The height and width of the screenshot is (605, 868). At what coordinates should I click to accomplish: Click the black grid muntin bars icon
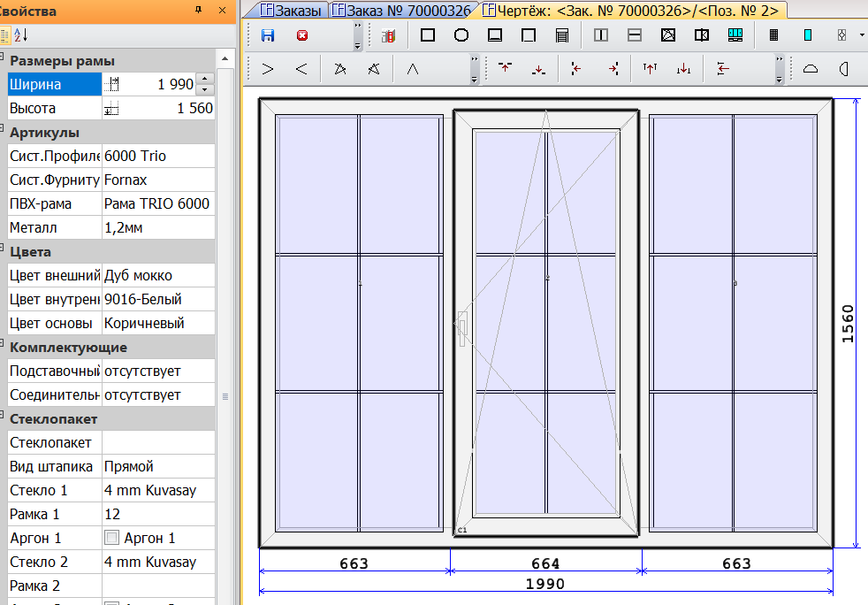point(774,35)
